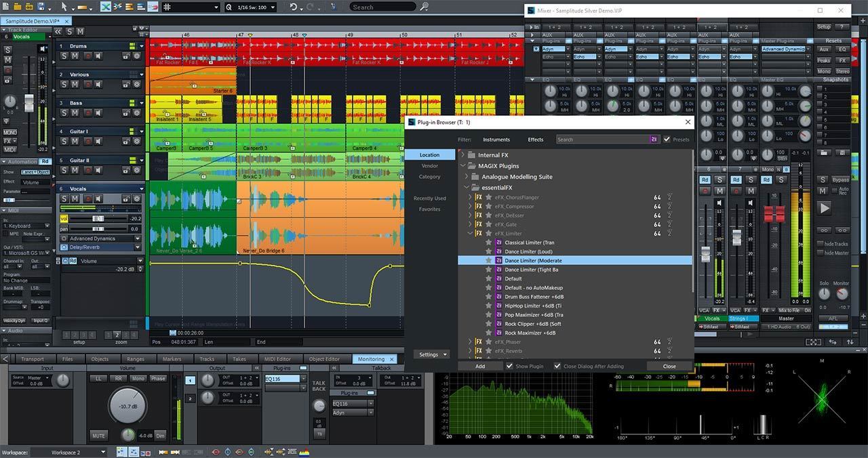The width and height of the screenshot is (868, 458).
Task: Solo the Guitar II track
Action: point(64,170)
